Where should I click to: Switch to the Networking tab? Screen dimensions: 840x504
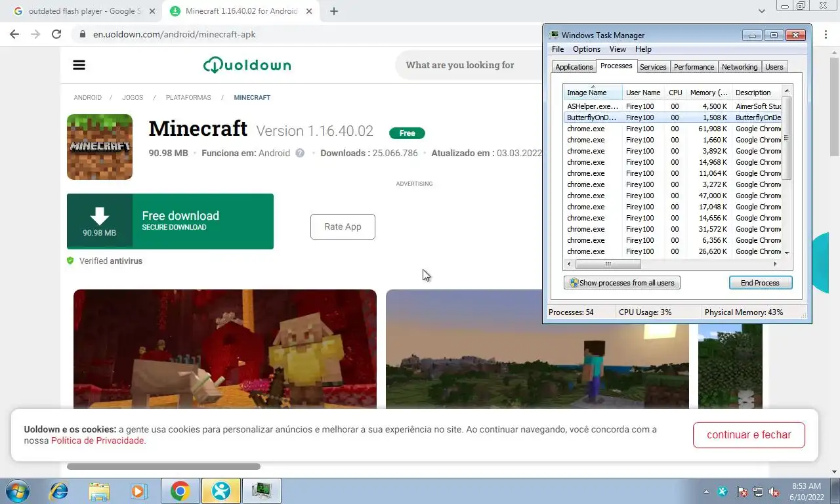click(x=740, y=67)
